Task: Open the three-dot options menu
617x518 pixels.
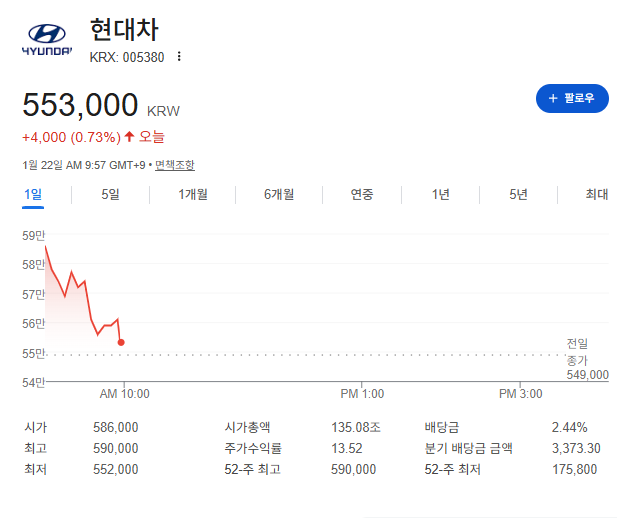Action: click(179, 57)
